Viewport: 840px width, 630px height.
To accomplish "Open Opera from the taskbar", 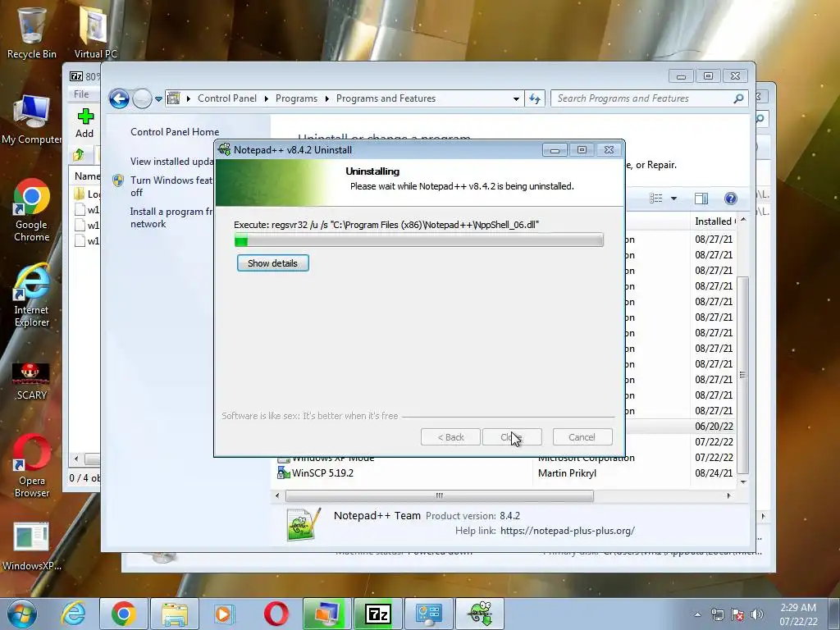I will [276, 614].
